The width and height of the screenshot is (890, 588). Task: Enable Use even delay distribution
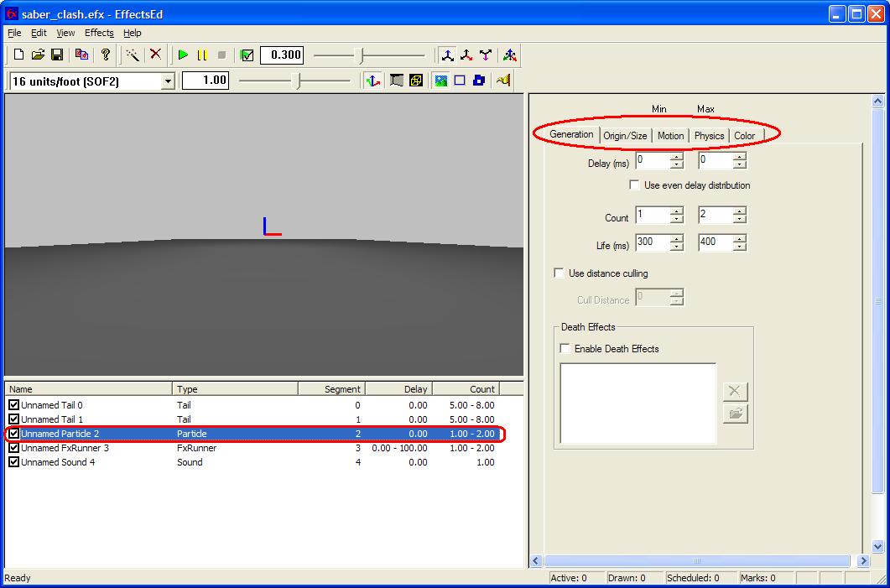[635, 185]
